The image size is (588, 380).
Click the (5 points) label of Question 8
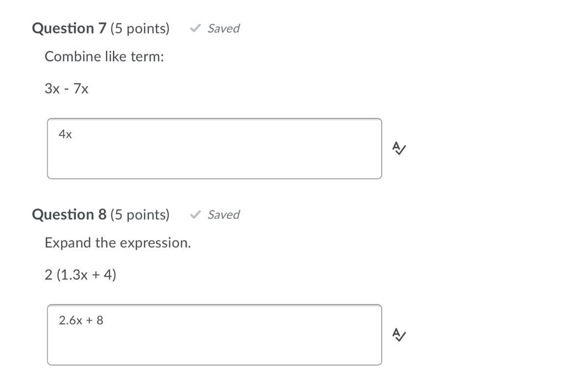[140, 215]
